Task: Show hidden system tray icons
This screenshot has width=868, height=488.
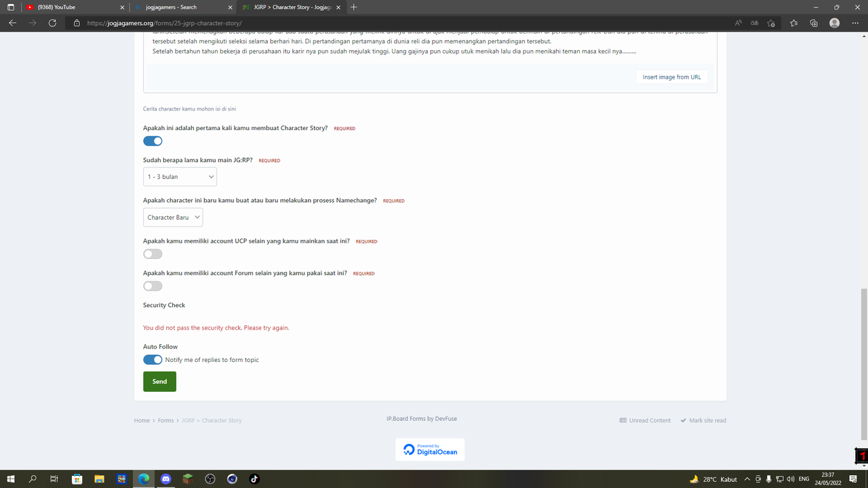Action: click(x=747, y=479)
